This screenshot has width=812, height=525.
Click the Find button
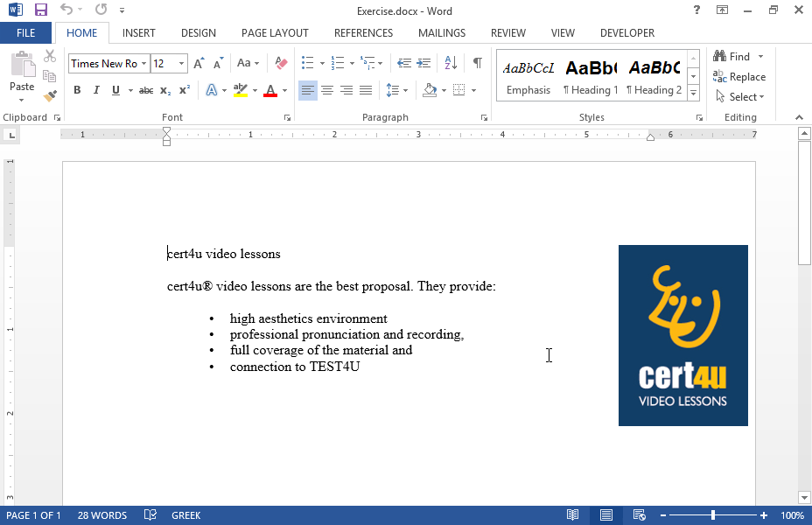(x=731, y=56)
